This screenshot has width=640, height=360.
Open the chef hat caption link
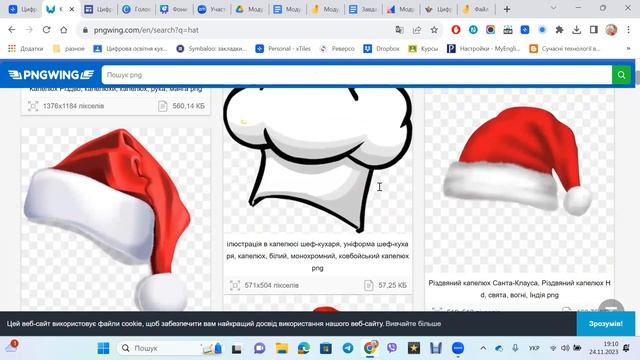pyautogui.click(x=318, y=256)
